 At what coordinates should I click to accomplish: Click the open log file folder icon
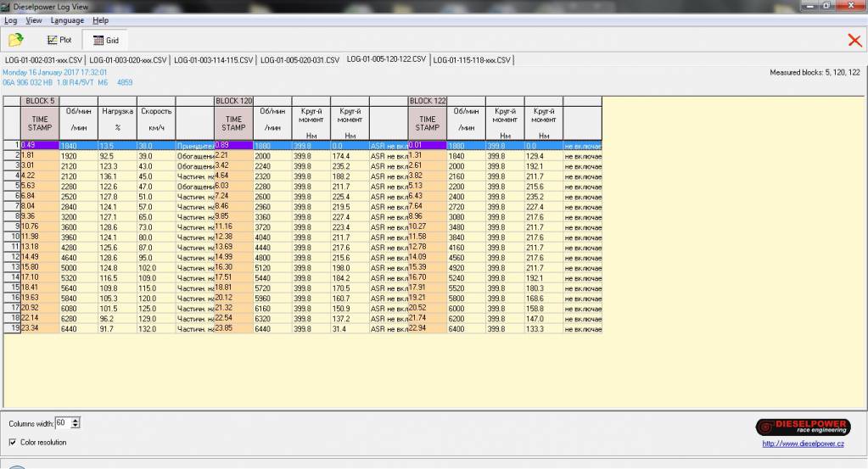coord(15,40)
